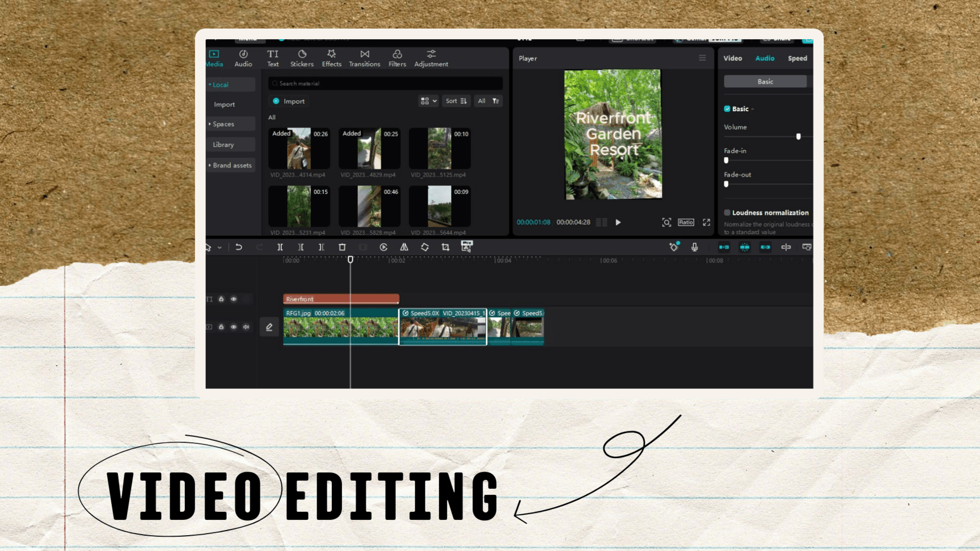
Task: Enter fullscreen preview
Action: [x=706, y=222]
